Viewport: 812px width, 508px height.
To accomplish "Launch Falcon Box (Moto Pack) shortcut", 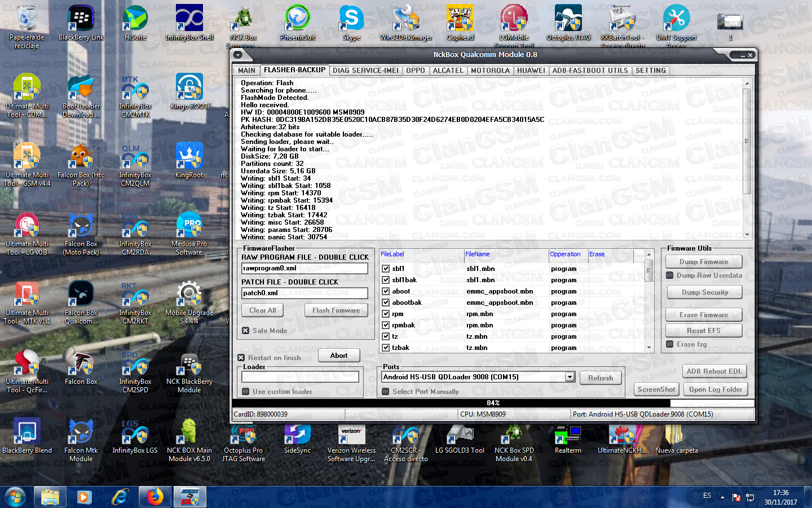I will pos(81,234).
